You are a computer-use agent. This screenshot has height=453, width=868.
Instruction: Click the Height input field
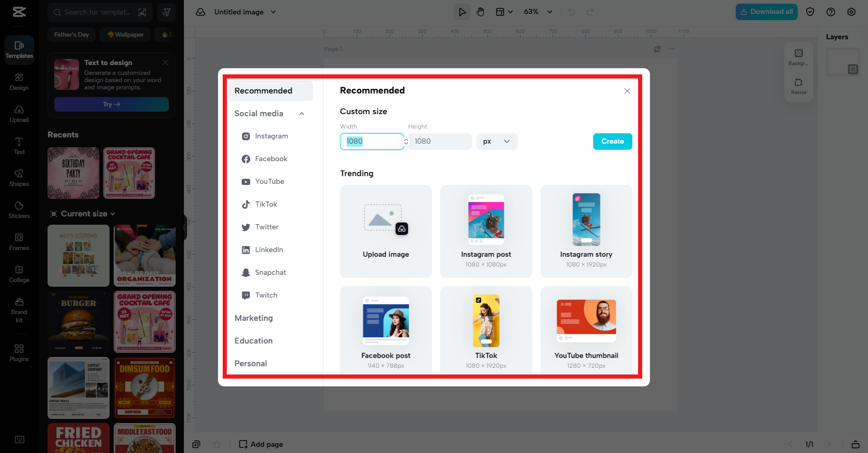[x=440, y=142]
